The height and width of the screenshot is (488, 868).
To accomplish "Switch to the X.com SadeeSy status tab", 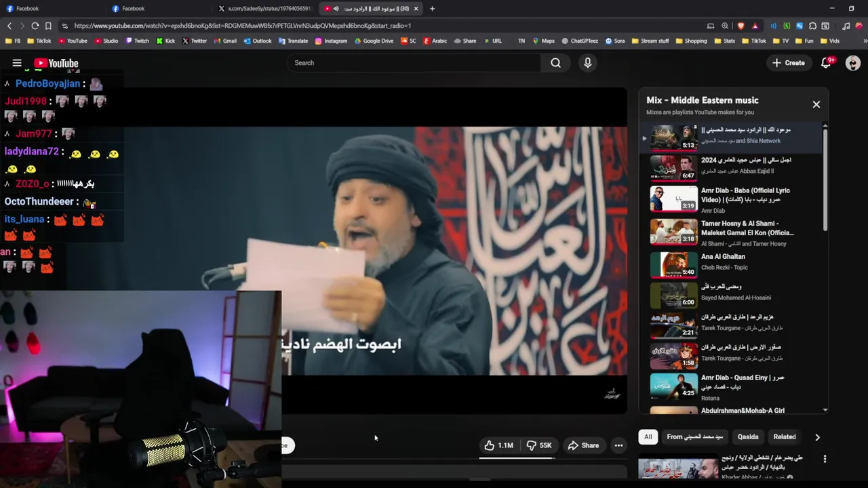I will [x=264, y=9].
